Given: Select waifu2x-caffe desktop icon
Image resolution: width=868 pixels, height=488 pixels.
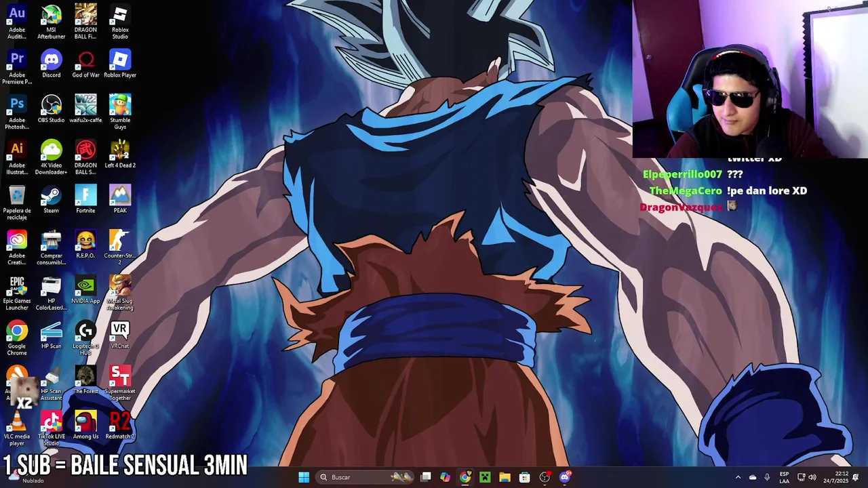Looking at the screenshot, I should tap(85, 110).
